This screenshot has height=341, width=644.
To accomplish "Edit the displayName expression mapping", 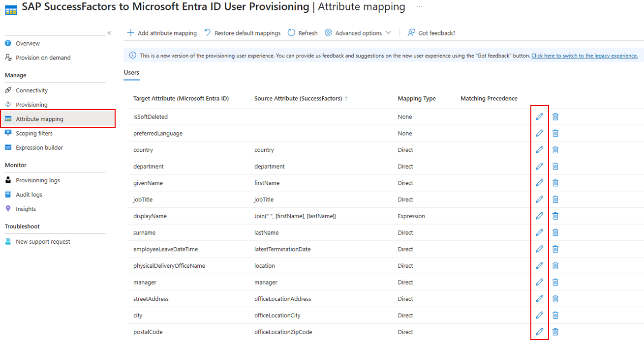I will point(540,216).
